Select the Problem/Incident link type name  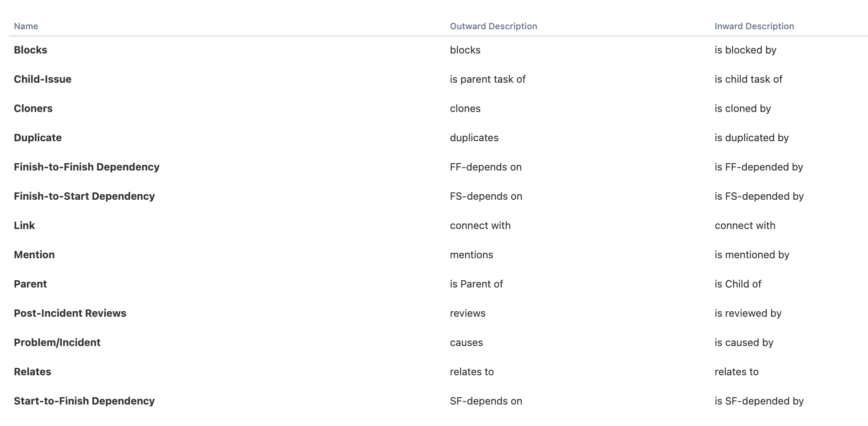[x=57, y=342]
